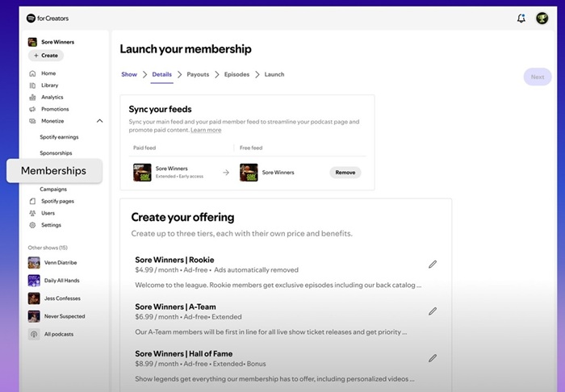Image resolution: width=565 pixels, height=392 pixels.
Task: Click the Spotify for Creators logo
Action: (x=47, y=18)
